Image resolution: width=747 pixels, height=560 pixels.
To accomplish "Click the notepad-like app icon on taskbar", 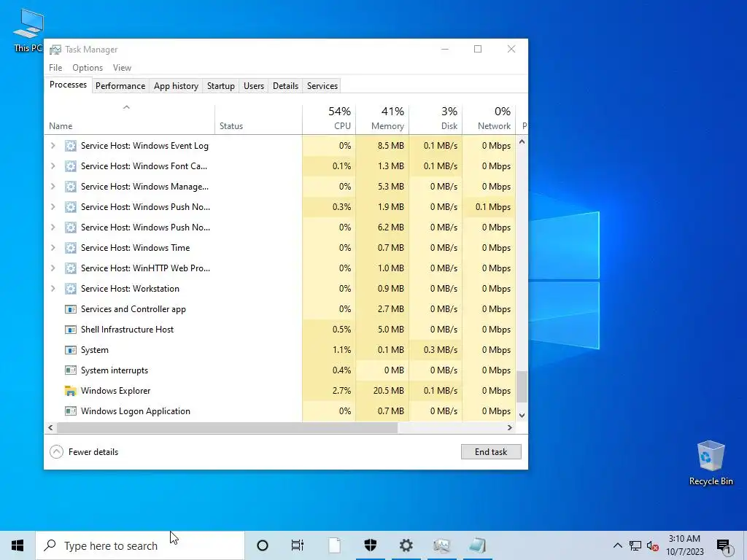I will [477, 545].
